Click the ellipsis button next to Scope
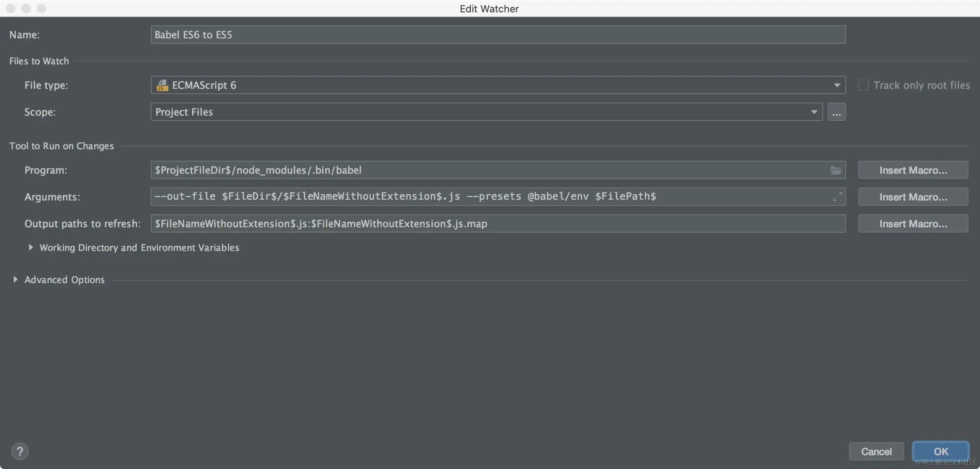Image resolution: width=980 pixels, height=469 pixels. point(837,112)
